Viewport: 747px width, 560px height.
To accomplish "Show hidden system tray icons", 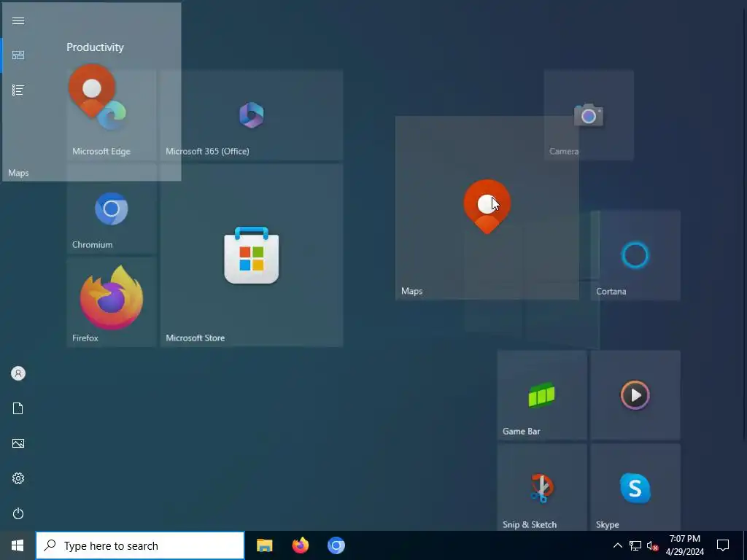I will click(617, 545).
